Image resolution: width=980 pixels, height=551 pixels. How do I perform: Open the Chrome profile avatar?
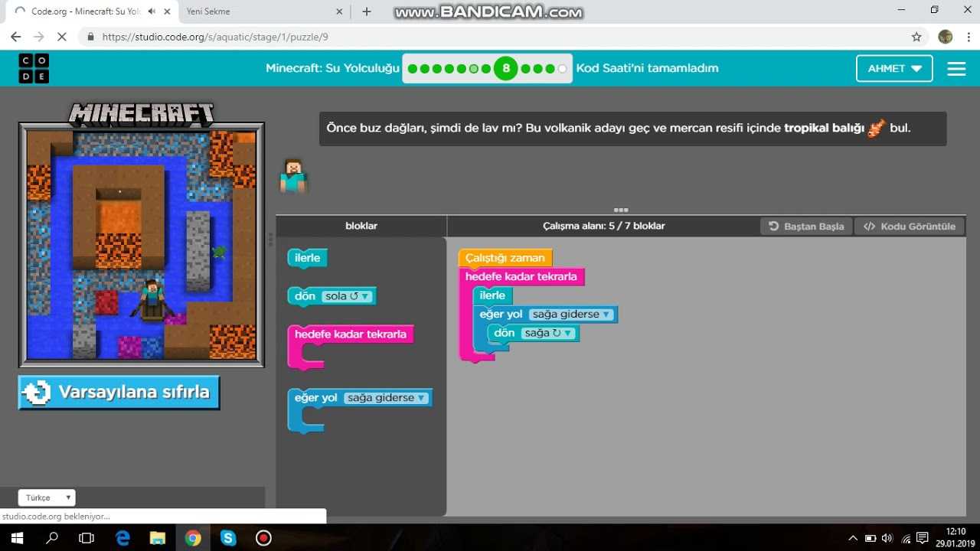946,37
